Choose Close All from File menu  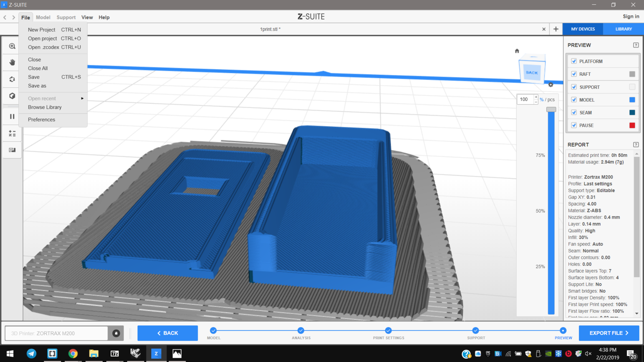(53, 68)
